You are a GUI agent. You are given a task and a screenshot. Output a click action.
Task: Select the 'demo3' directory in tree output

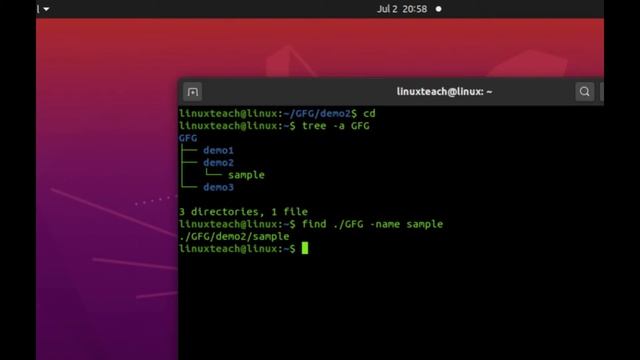point(218,187)
